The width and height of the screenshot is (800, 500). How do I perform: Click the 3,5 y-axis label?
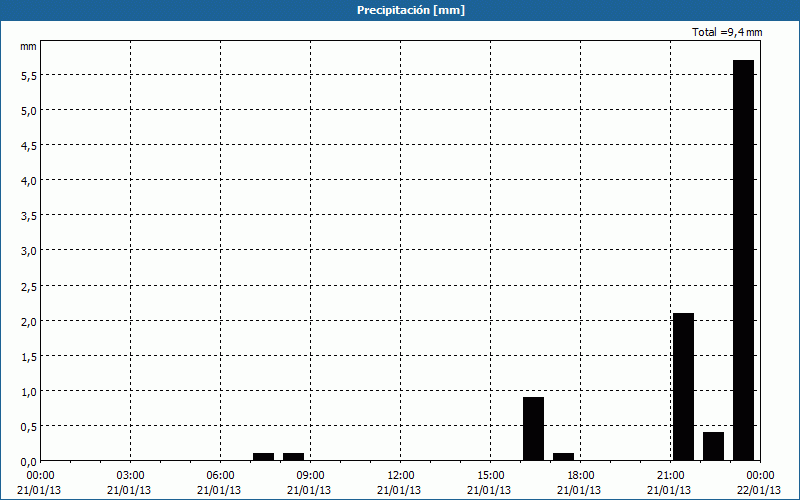(x=28, y=216)
